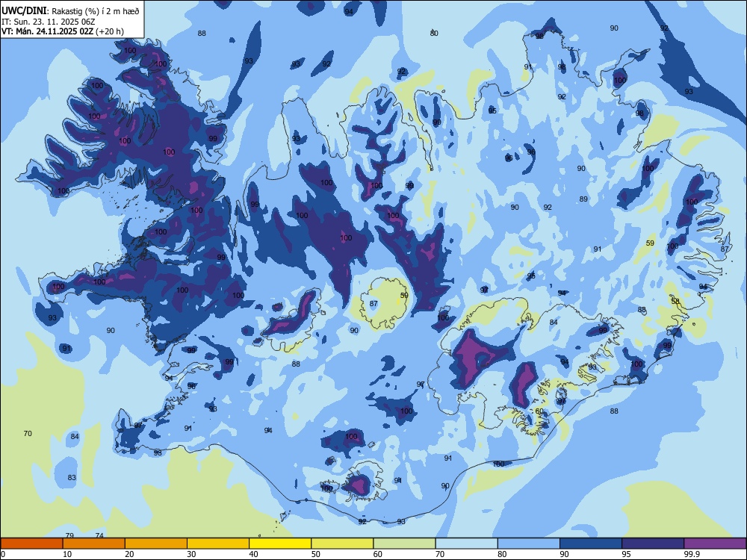Screen dimensions: 747x560
Task: Click the pale blue 70–80 legend swatch
Action: point(466,544)
